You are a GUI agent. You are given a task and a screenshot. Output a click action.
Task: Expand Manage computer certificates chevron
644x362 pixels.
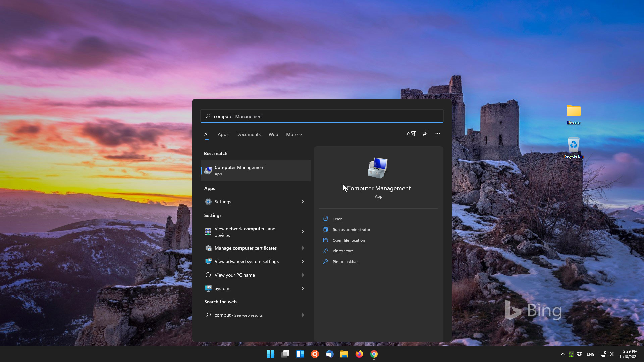[303, 248]
